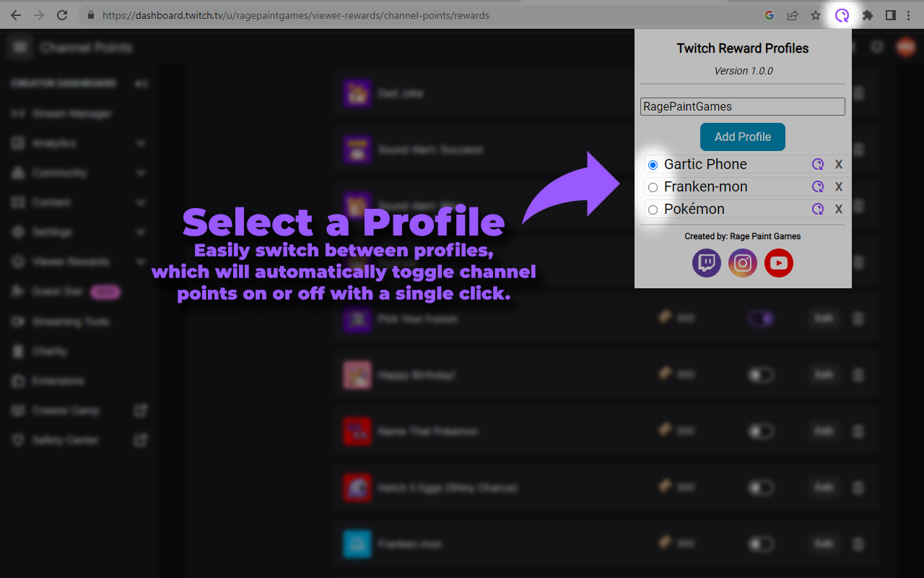
Task: Click the trash icon for Happy Birthday reward
Action: [x=858, y=375]
